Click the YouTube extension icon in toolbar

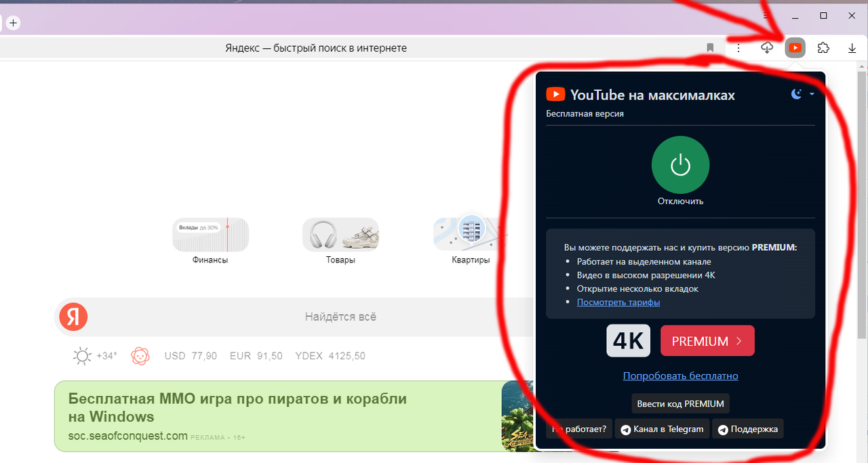tap(795, 48)
